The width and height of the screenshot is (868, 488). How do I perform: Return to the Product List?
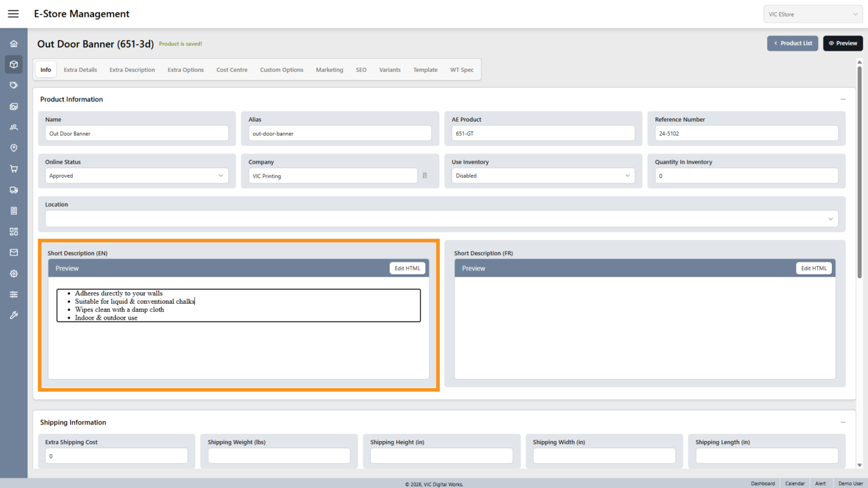click(x=792, y=43)
